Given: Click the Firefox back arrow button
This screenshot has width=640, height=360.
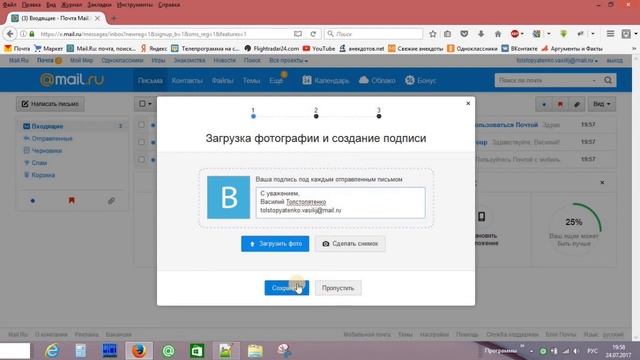Looking at the screenshot, I should (10, 34).
